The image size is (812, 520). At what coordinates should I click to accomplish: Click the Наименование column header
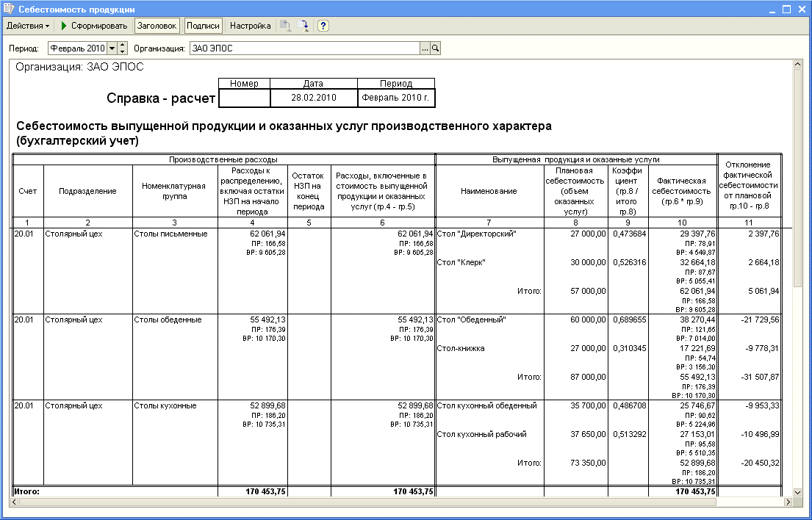(489, 192)
